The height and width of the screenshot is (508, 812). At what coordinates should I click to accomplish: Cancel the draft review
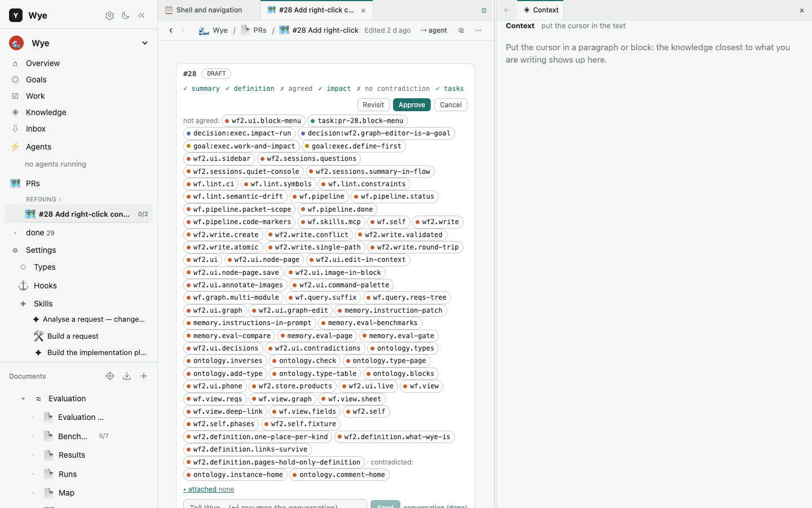[451, 105]
